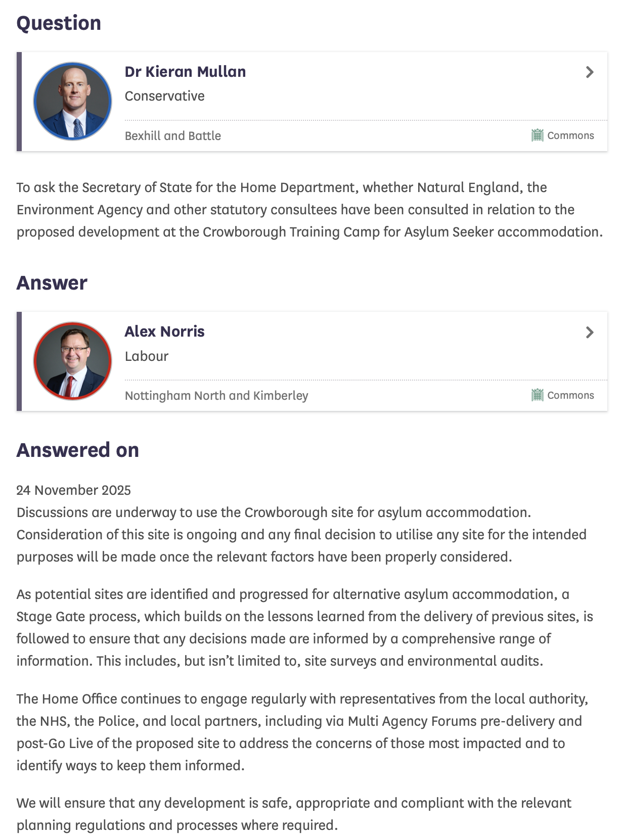Viewport: 622px width, 840px height.
Task: Click the Commons icon in Kieran Mullan's card
Action: [x=537, y=135]
